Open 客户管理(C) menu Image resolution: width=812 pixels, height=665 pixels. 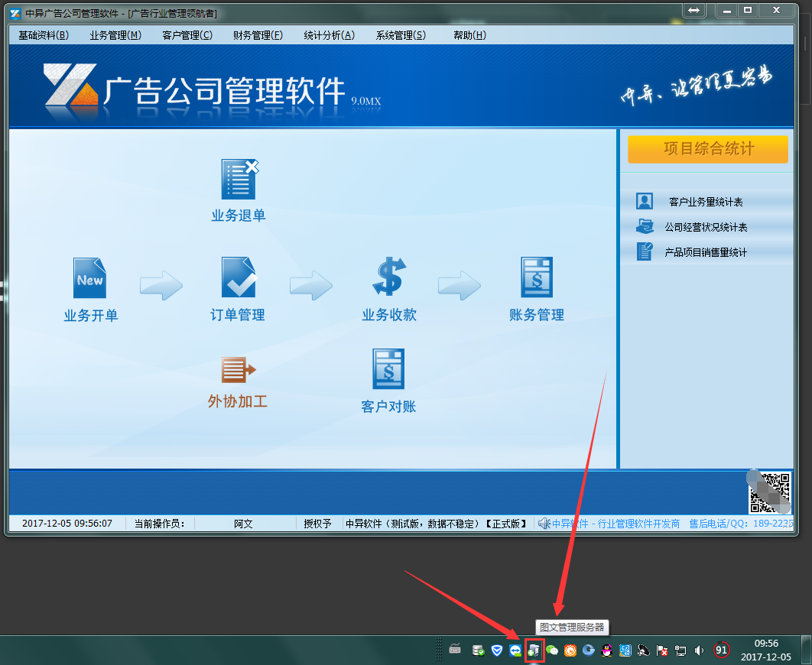tap(187, 35)
